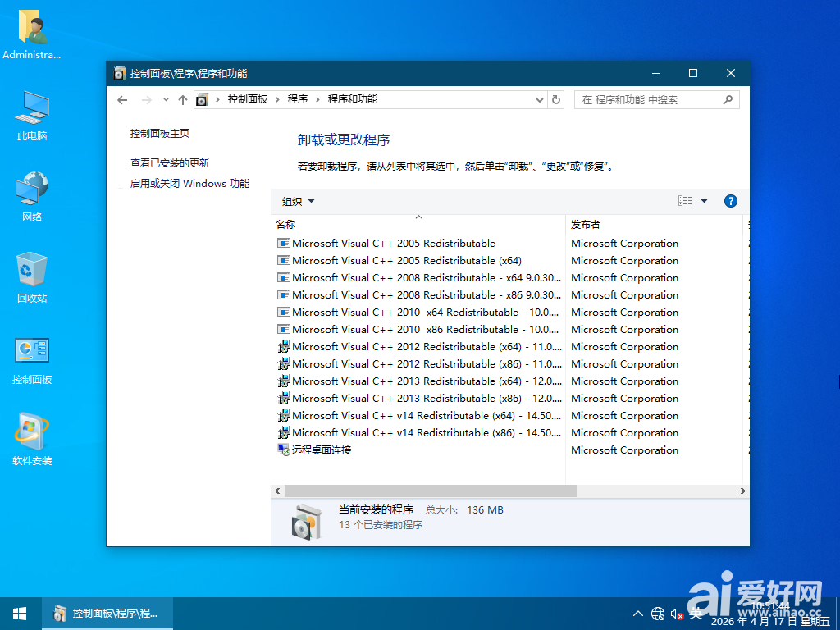Open the 此电脑 desktop icon
The width and height of the screenshot is (840, 630).
[32, 116]
